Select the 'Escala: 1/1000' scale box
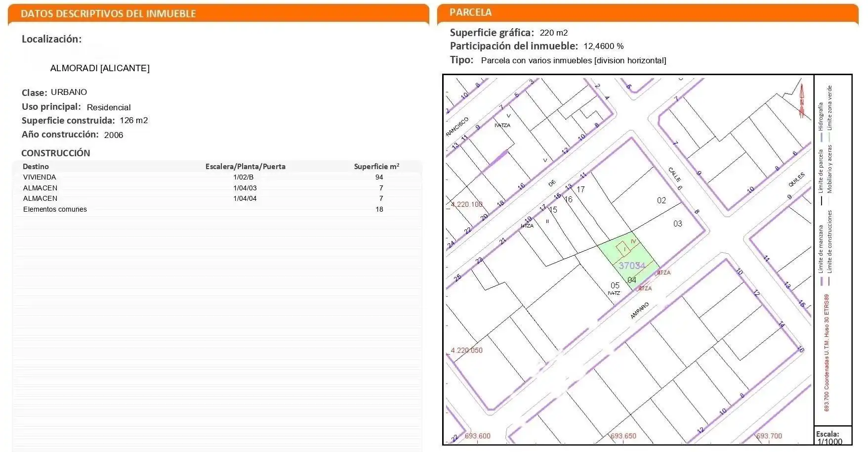Screen dimensions: 868x452 click(x=832, y=435)
